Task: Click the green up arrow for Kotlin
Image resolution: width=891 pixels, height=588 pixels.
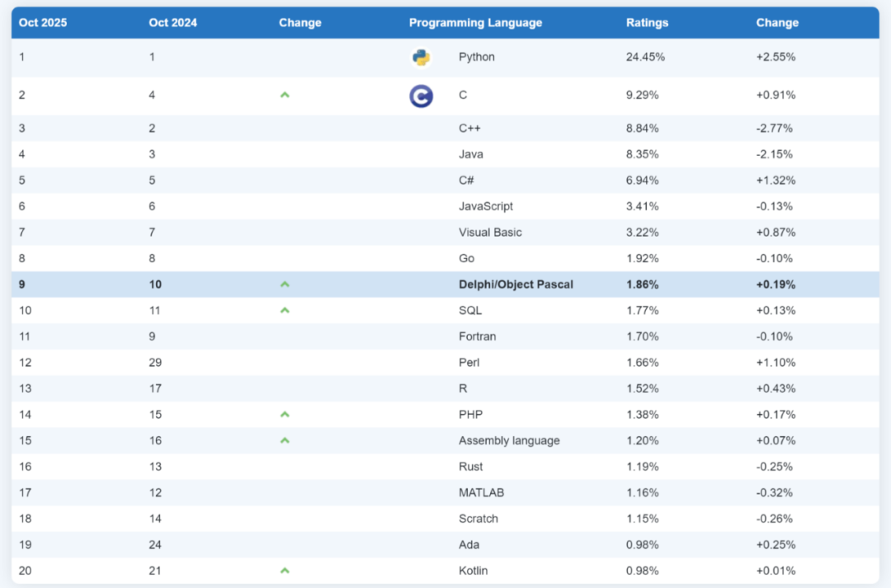Action: (x=285, y=571)
